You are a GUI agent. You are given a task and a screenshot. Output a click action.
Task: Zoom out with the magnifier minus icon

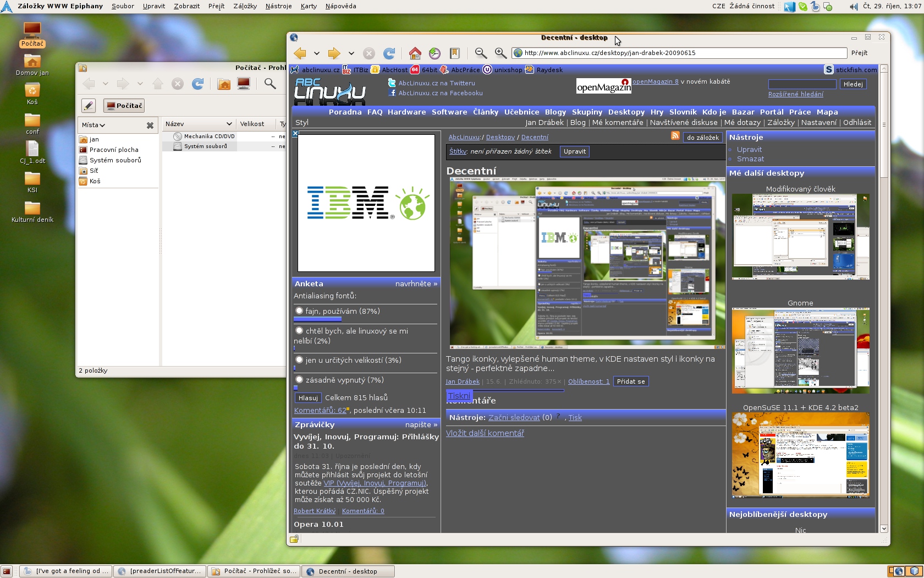pyautogui.click(x=481, y=53)
